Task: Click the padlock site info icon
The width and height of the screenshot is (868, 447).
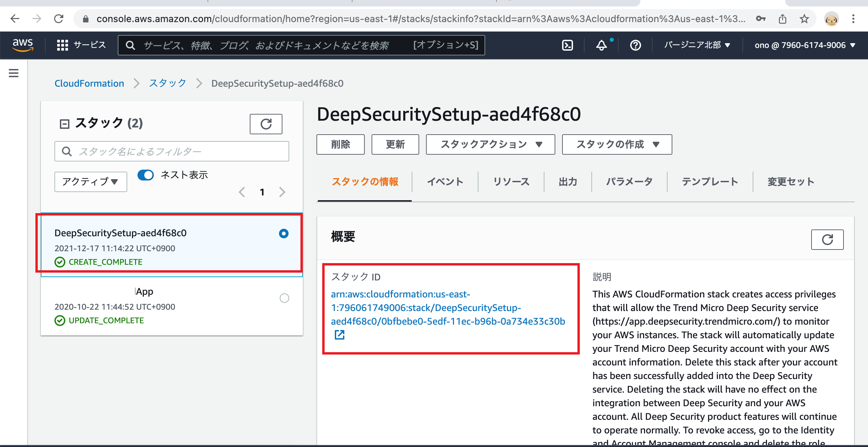Action: click(x=86, y=19)
